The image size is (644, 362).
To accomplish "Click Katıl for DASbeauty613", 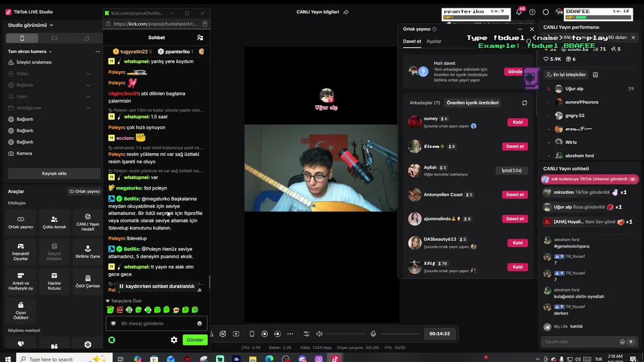I will 518,243.
